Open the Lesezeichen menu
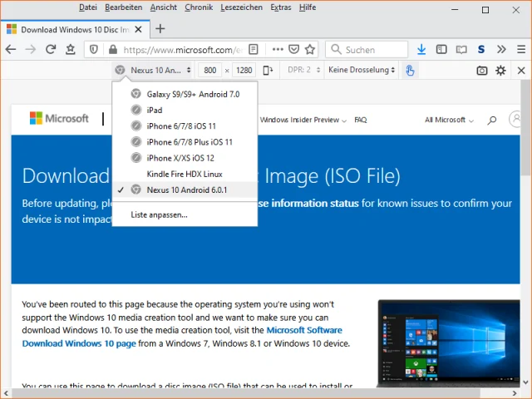The width and height of the screenshot is (532, 399). tap(242, 7)
